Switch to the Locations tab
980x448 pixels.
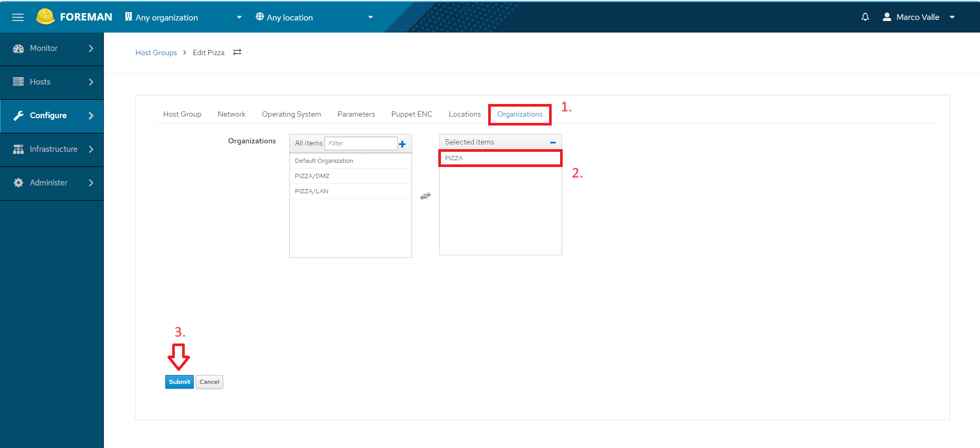click(465, 114)
